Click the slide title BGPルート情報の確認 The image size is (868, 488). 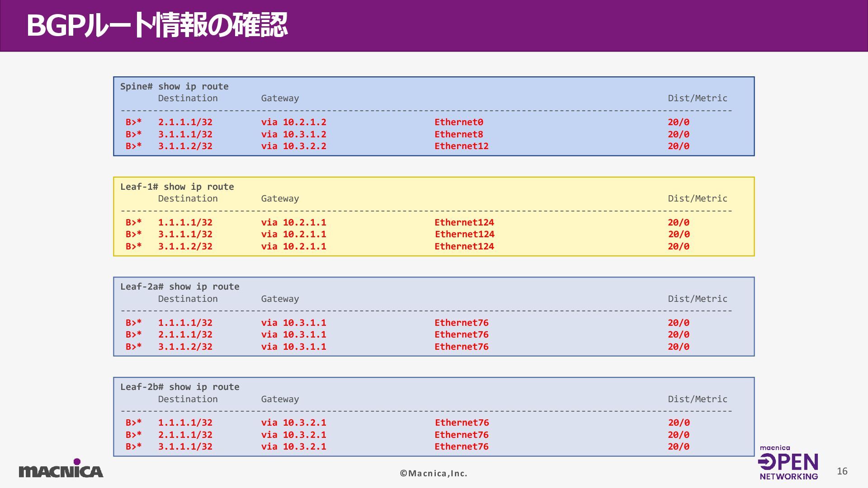(x=157, y=25)
